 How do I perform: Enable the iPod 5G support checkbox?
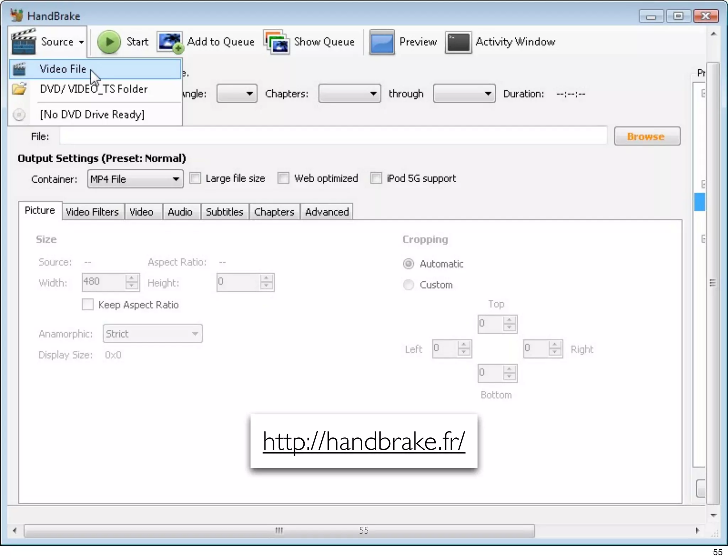coord(376,178)
